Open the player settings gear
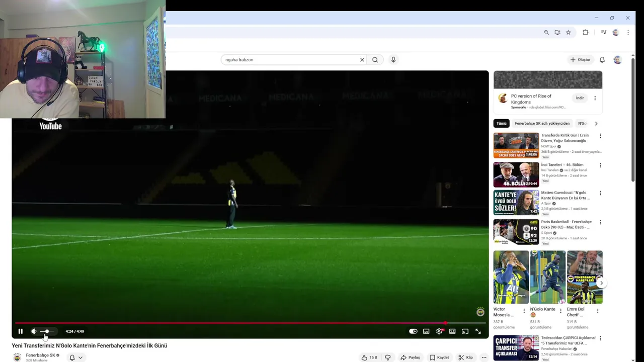This screenshot has height=362, width=644. coord(439,331)
